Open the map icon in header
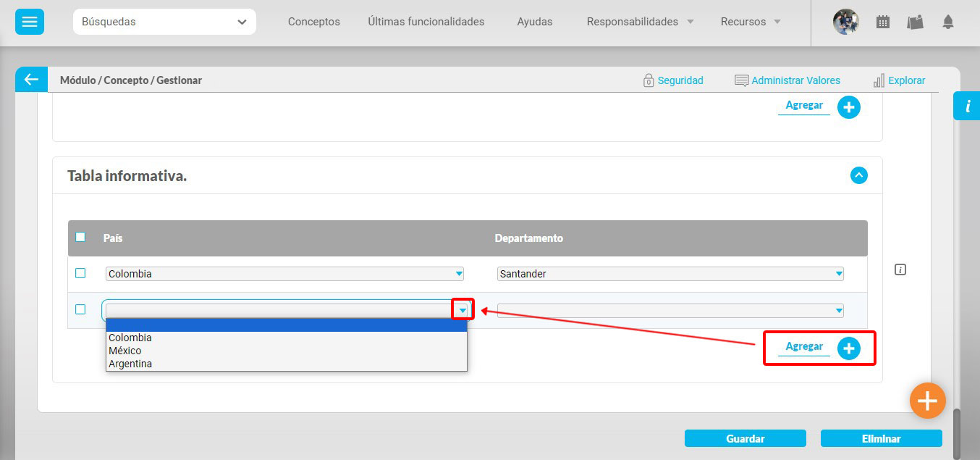The width and height of the screenshot is (980, 460). coord(916,22)
